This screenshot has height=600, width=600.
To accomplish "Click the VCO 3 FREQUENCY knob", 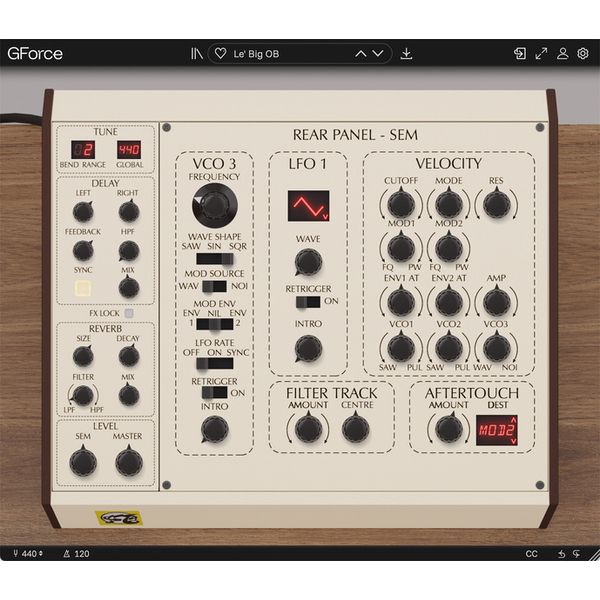I will click(x=215, y=205).
